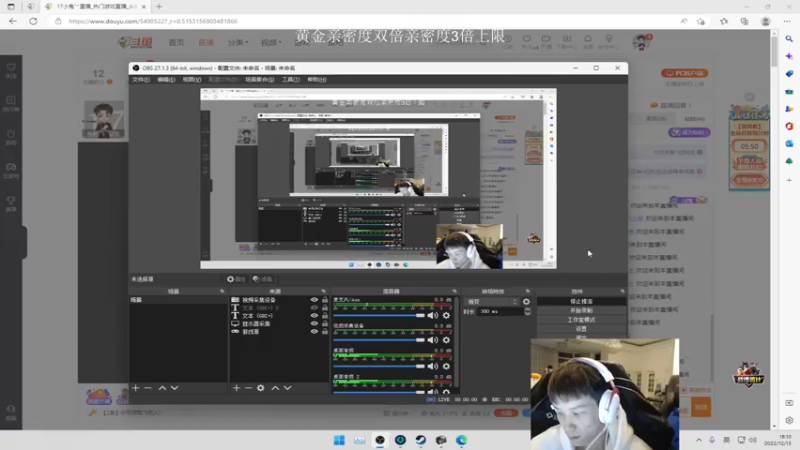
Task: Go back in the browser
Action: (13, 21)
